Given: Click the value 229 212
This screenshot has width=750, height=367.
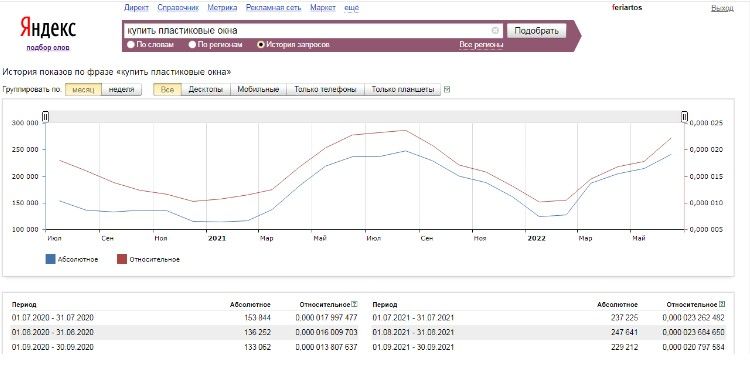Looking at the screenshot, I should [624, 347].
